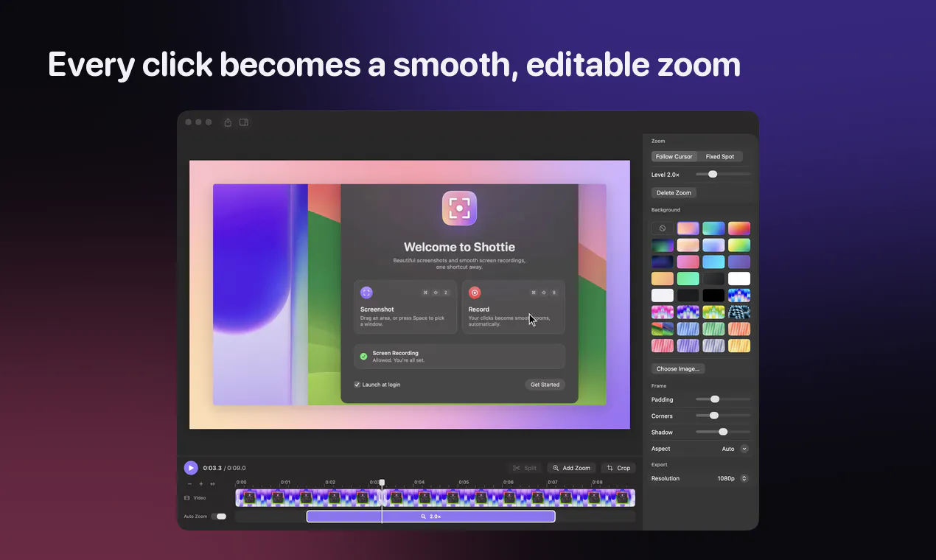Click the timeline playhead handle
936x560 pixels.
click(382, 483)
